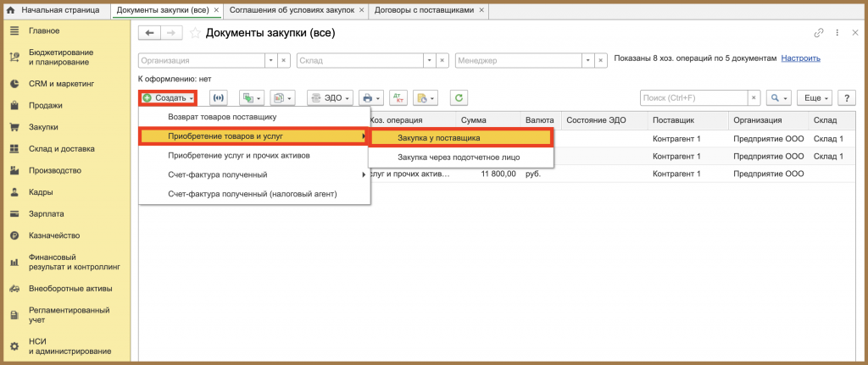868x365 pixels.
Task: Open the Еще menu
Action: [x=815, y=98]
